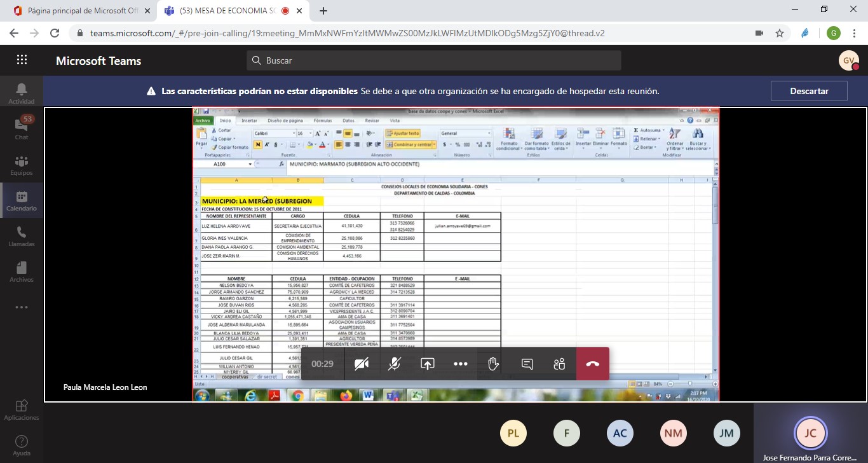Viewport: 868px width, 463px height.
Task: Open Chat with 53 unread messages
Action: point(22,128)
